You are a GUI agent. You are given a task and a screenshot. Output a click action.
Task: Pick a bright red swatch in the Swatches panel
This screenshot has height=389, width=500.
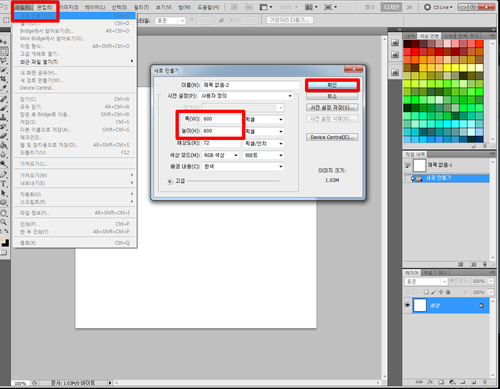point(415,52)
